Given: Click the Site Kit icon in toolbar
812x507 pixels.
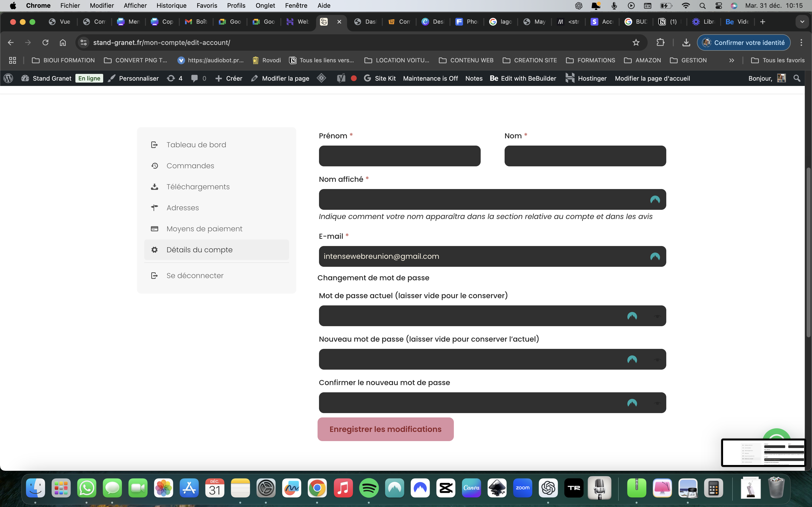Looking at the screenshot, I should (x=367, y=78).
